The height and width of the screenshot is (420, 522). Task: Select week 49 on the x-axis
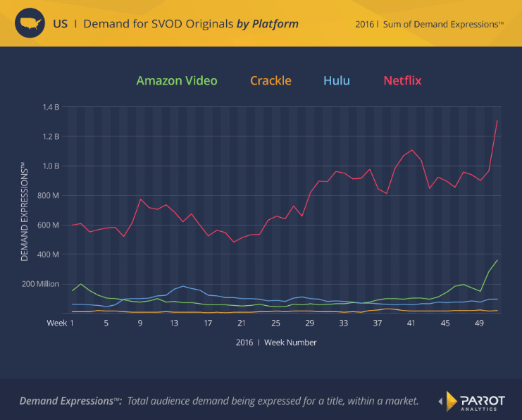click(x=479, y=323)
